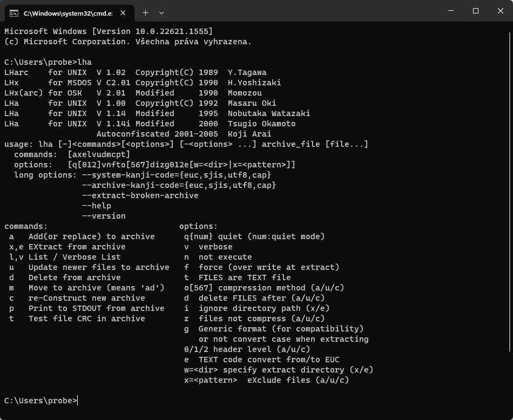Close the Windows Terminal window

[x=500, y=11]
